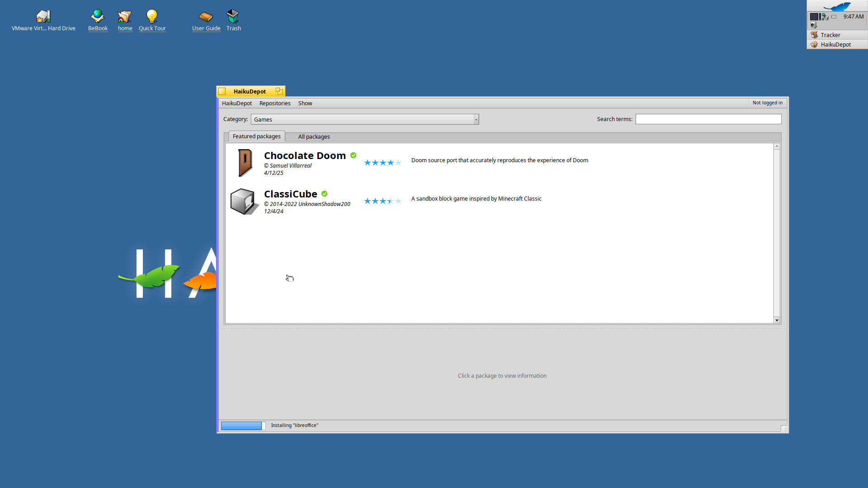The width and height of the screenshot is (868, 488).
Task: Open the Deskbar leaf menu
Action: point(837,6)
